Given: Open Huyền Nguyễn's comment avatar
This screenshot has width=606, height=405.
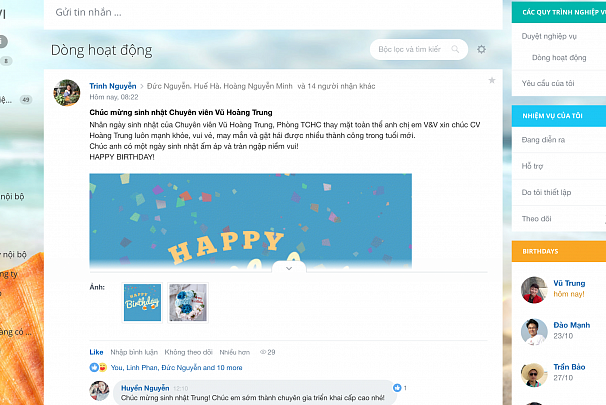Looking at the screenshot, I should 99,391.
